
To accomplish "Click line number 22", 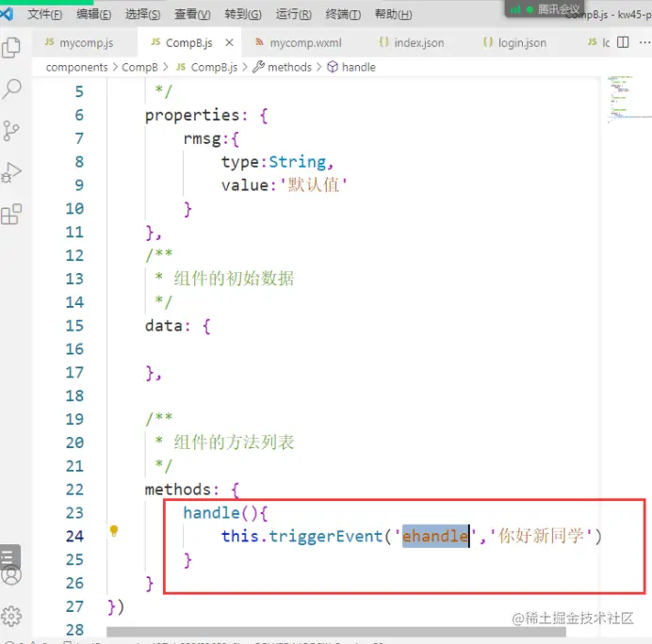I will [x=74, y=490].
